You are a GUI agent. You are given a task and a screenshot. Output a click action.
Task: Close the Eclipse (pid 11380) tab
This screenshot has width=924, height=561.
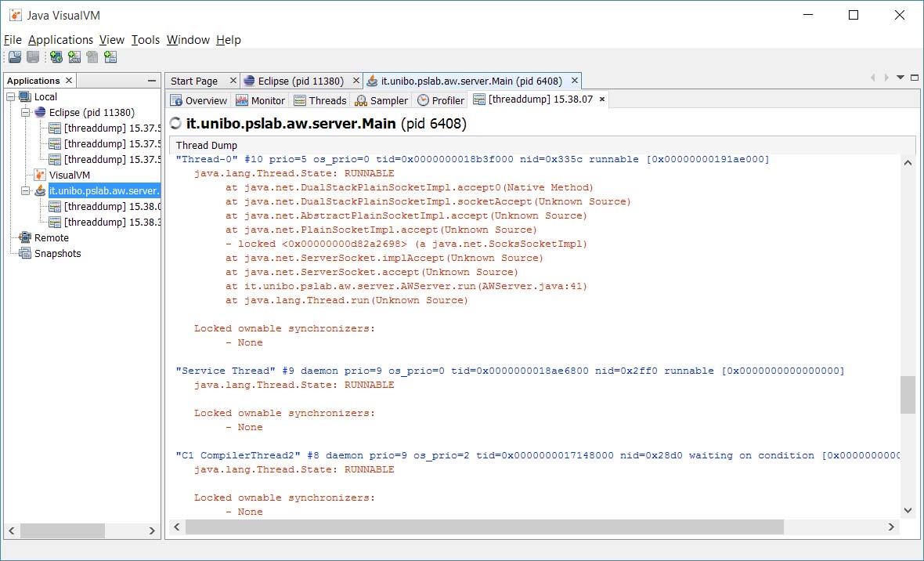[356, 80]
